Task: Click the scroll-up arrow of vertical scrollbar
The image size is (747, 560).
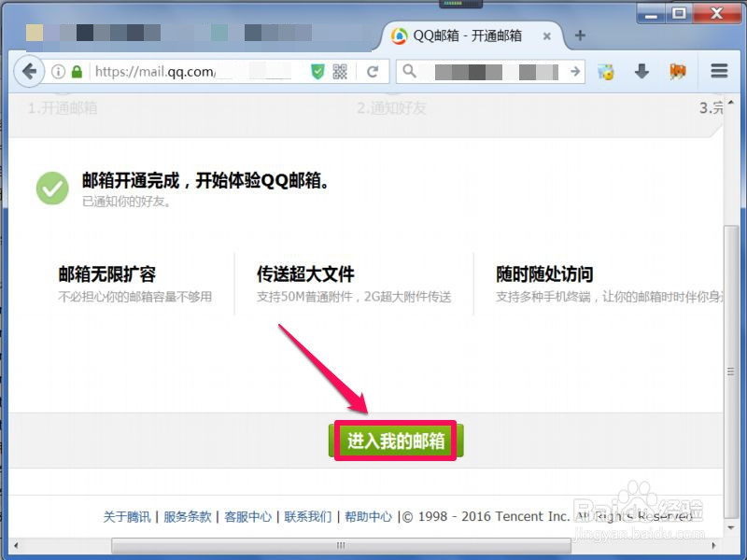Action: 731,103
